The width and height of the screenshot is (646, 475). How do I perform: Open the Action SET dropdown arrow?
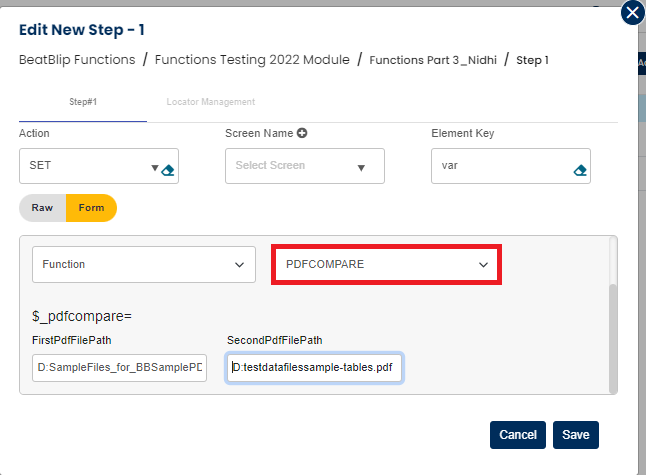point(155,168)
